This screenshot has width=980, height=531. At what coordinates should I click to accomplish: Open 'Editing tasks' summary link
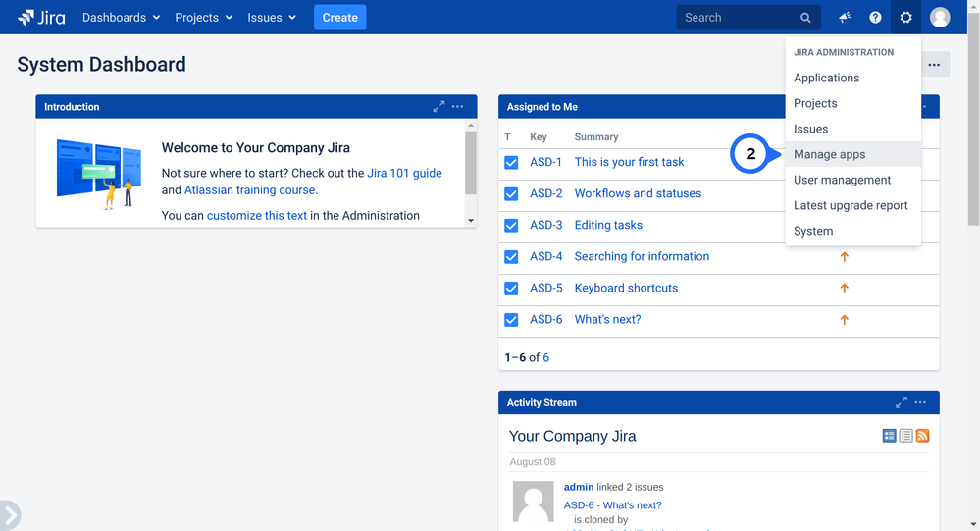point(608,225)
